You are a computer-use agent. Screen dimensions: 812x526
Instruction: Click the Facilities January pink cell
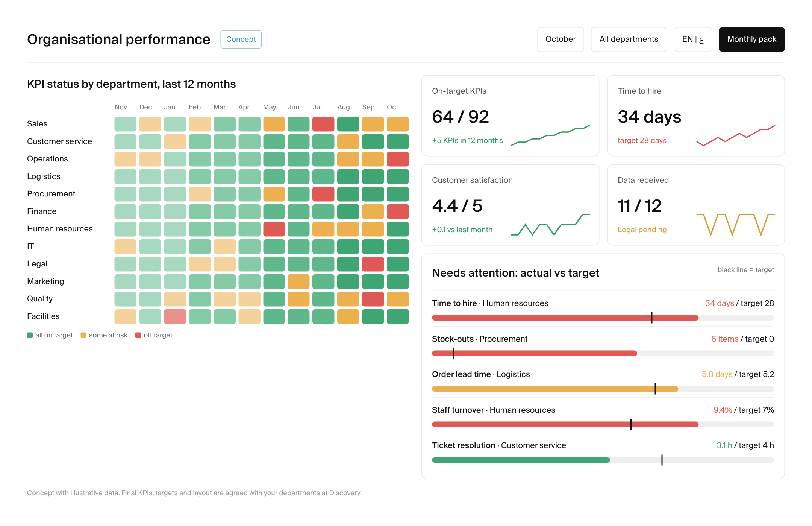175,316
